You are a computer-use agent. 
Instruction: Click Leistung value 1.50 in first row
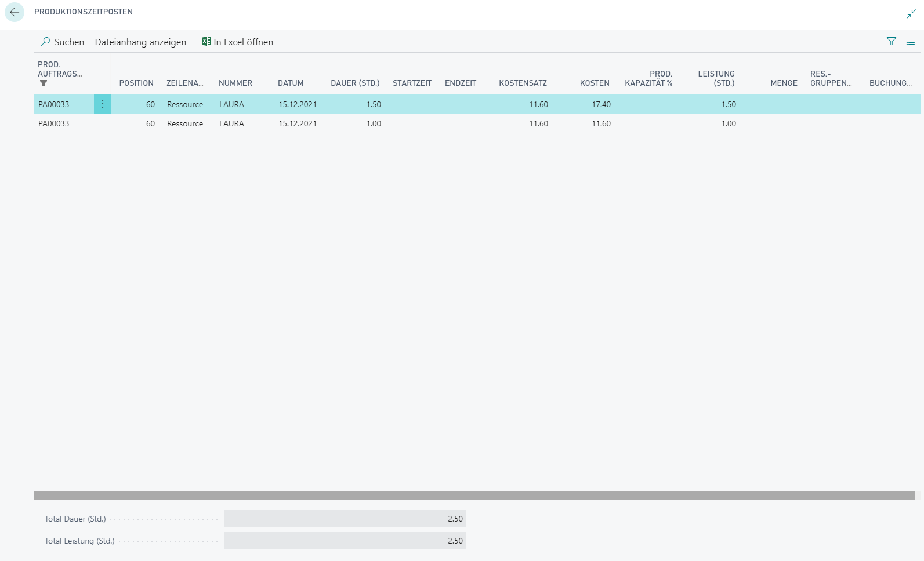[729, 104]
